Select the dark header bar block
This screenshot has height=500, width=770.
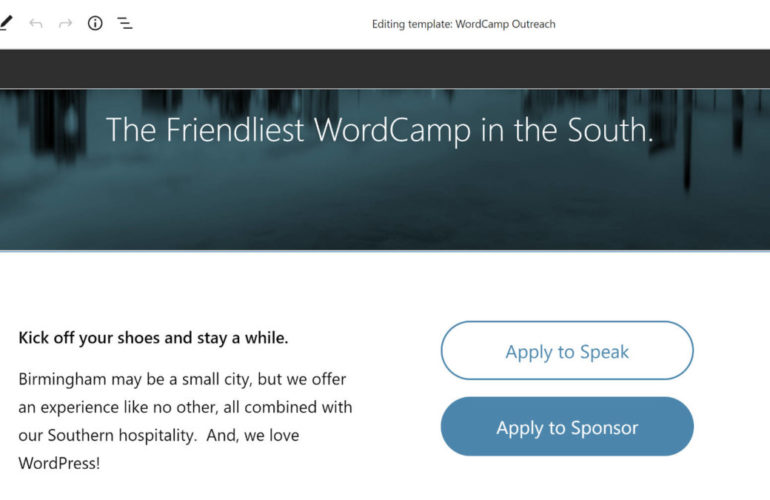tap(385, 69)
